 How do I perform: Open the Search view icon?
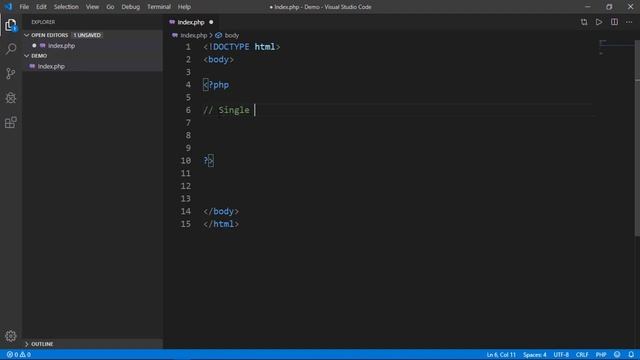(11, 49)
